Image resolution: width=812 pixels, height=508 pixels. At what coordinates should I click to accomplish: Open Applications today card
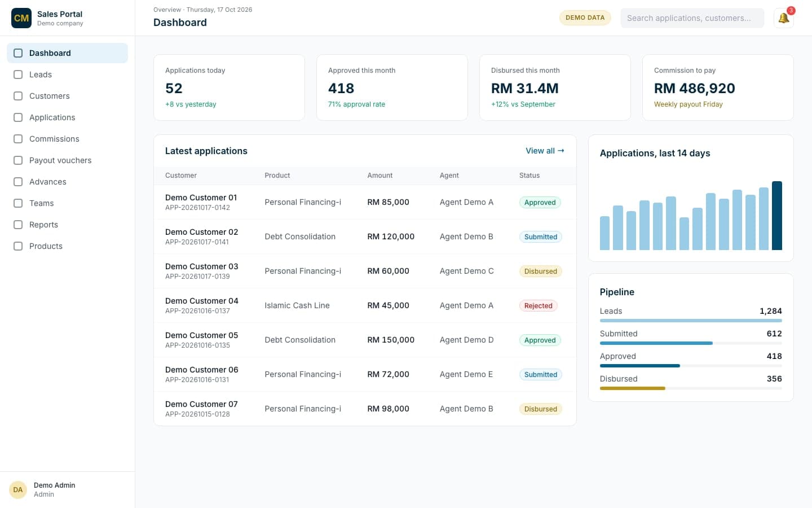click(229, 87)
